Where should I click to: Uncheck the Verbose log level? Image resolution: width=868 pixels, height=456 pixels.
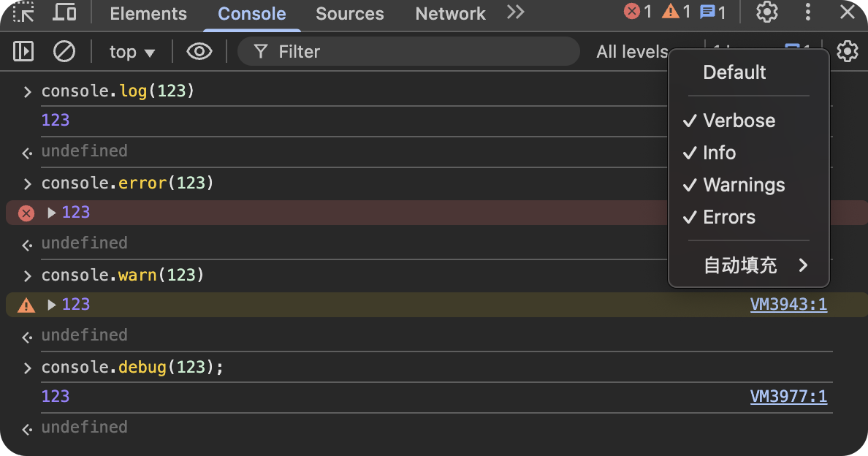click(739, 121)
